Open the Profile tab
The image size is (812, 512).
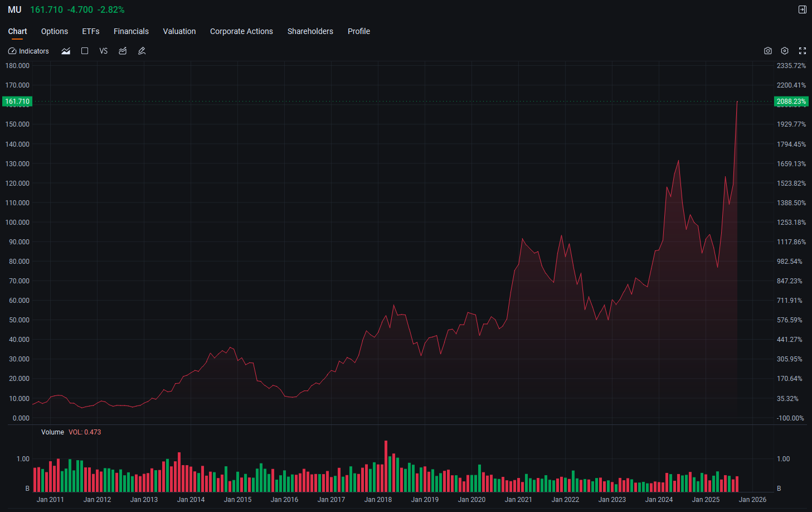tap(359, 31)
